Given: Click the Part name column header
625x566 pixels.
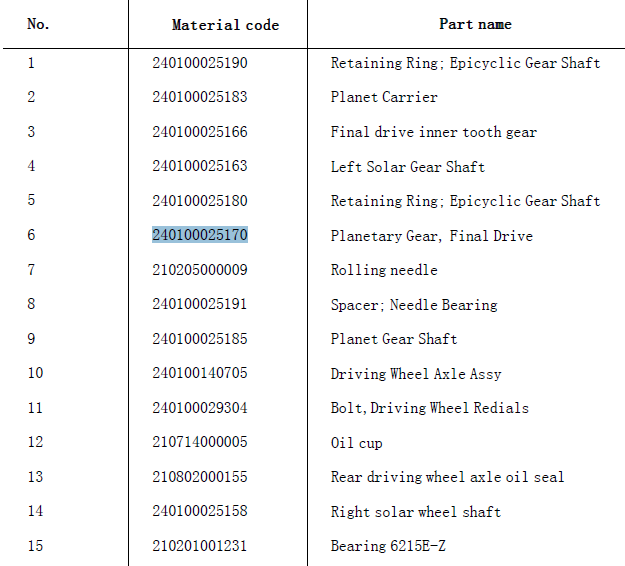Looking at the screenshot, I should 475,24.
